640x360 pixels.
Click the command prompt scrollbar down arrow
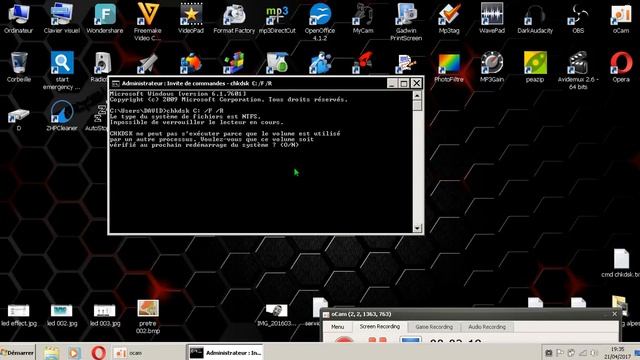pos(417,228)
